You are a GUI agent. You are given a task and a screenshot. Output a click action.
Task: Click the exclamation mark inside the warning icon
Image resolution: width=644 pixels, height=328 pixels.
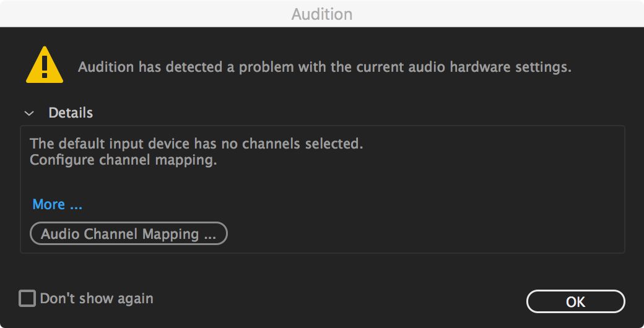click(44, 64)
